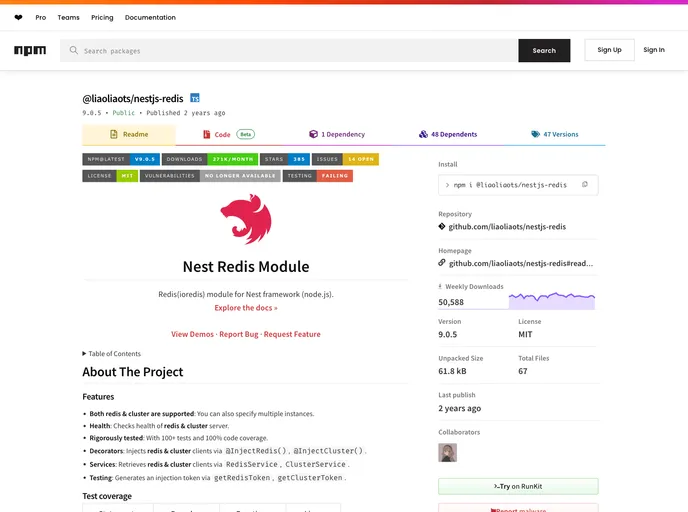Open Teams in top navigation

[x=68, y=18]
